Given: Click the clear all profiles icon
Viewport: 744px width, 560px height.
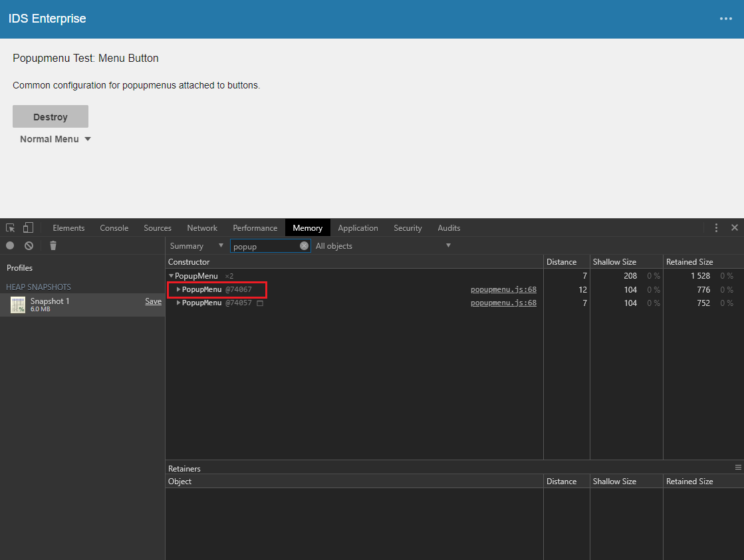Looking at the screenshot, I should tap(29, 245).
